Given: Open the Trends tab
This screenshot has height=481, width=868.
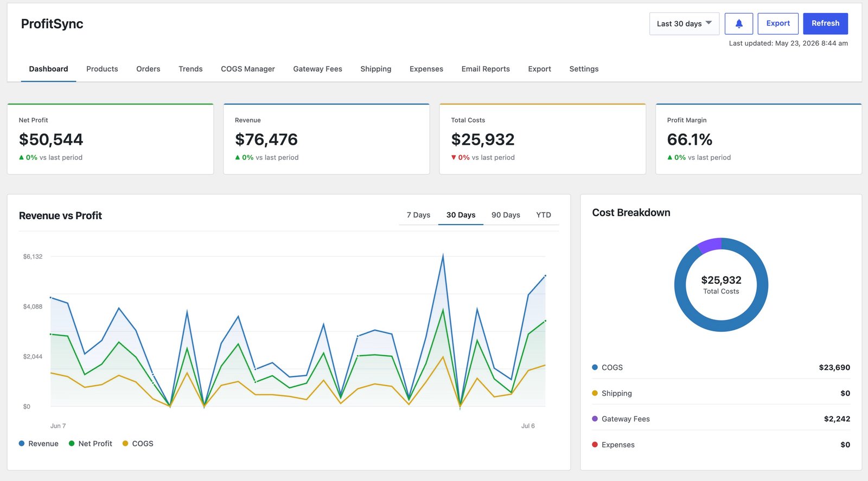Looking at the screenshot, I should coord(190,69).
